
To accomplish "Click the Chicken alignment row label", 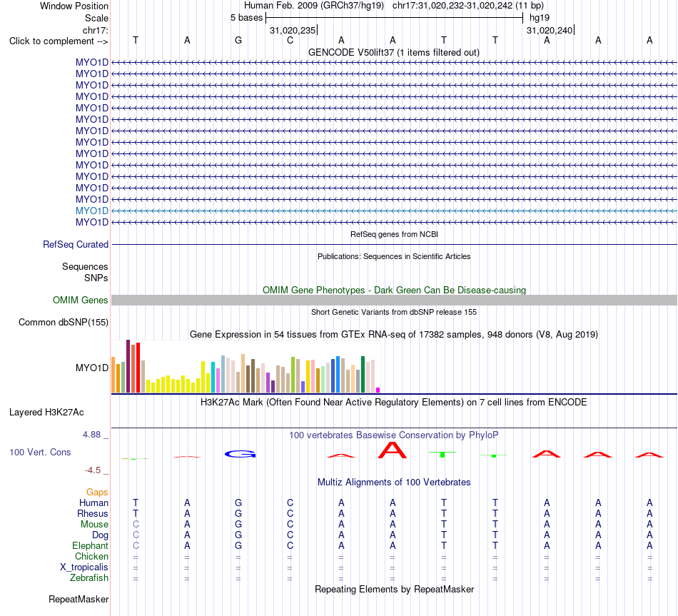I will pyautogui.click(x=91, y=556).
